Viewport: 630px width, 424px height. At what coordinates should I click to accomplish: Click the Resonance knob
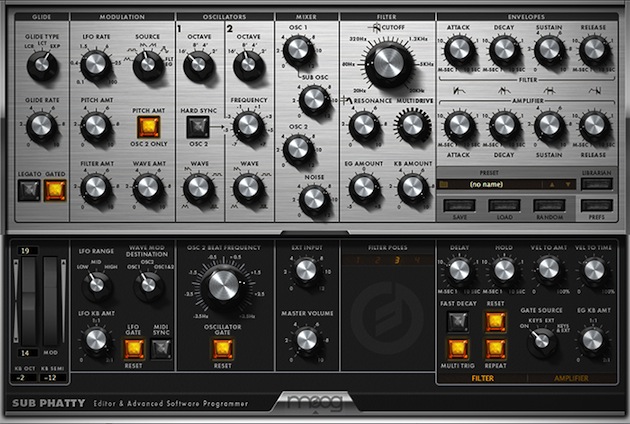(x=364, y=125)
